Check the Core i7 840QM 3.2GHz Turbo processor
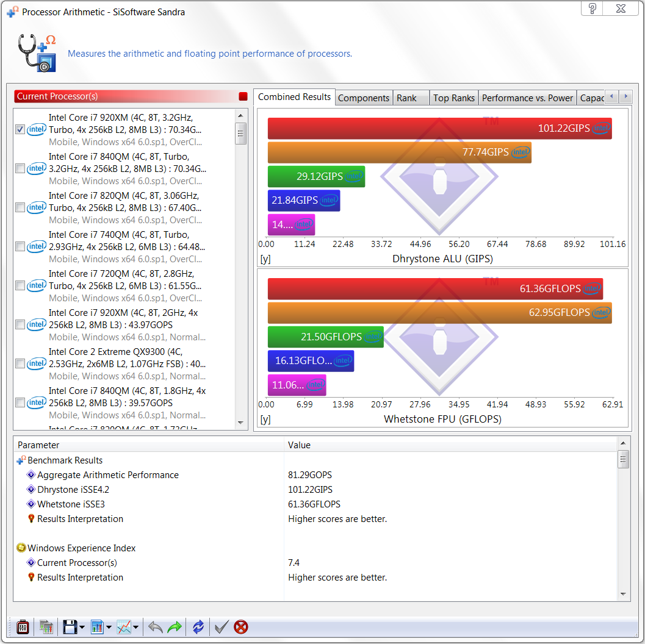Image resolution: width=645 pixels, height=644 pixels. point(20,168)
